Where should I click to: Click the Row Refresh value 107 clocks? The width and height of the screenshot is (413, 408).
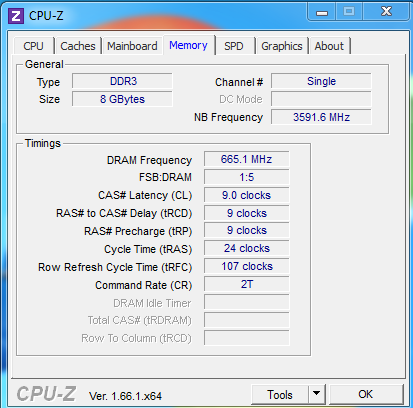click(247, 266)
